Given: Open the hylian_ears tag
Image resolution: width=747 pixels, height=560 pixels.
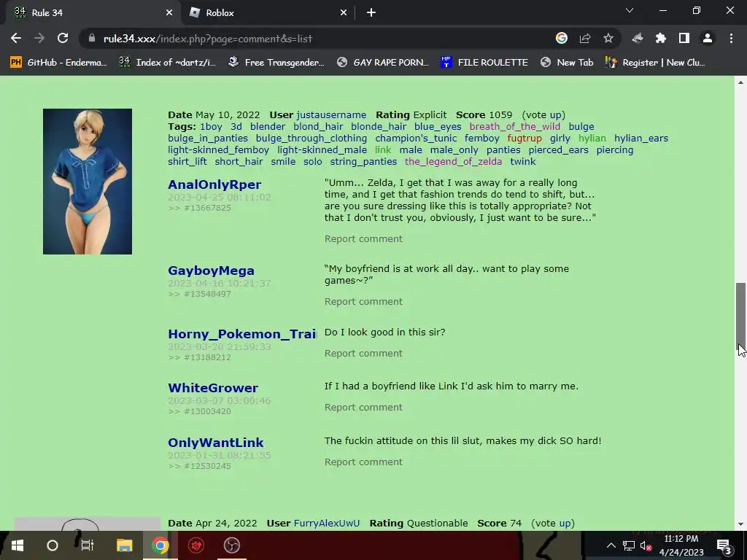Looking at the screenshot, I should pyautogui.click(x=641, y=138).
